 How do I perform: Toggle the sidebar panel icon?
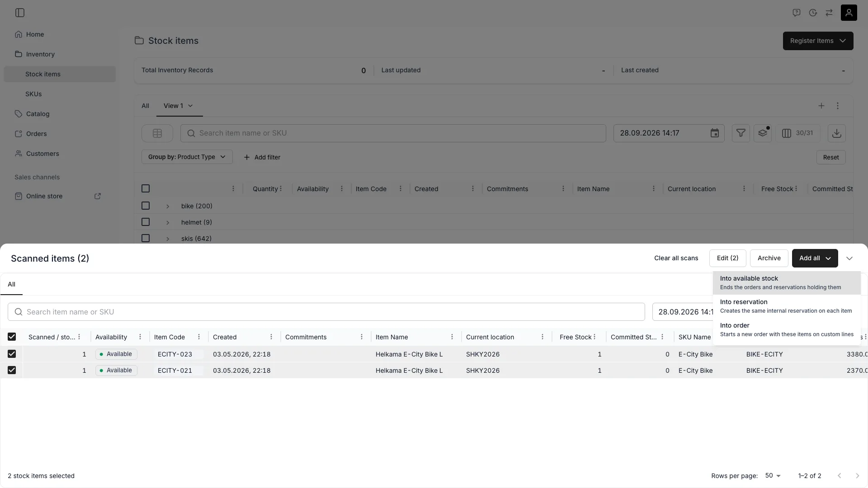(x=20, y=13)
